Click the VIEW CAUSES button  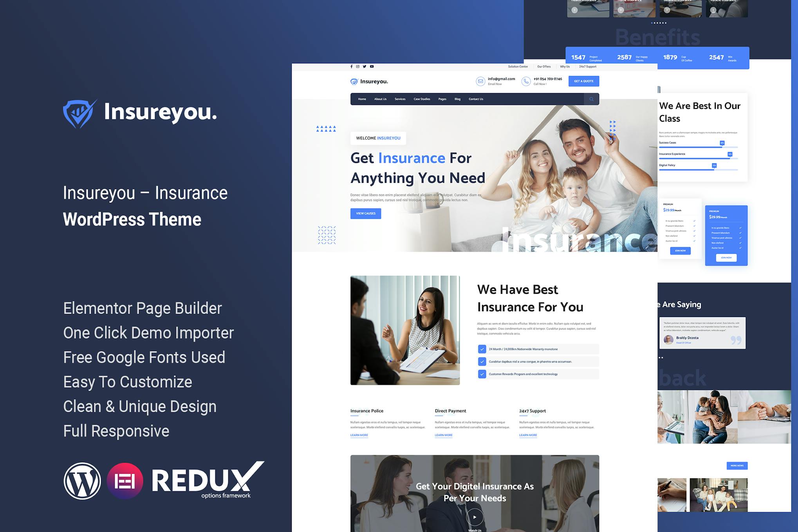[365, 213]
